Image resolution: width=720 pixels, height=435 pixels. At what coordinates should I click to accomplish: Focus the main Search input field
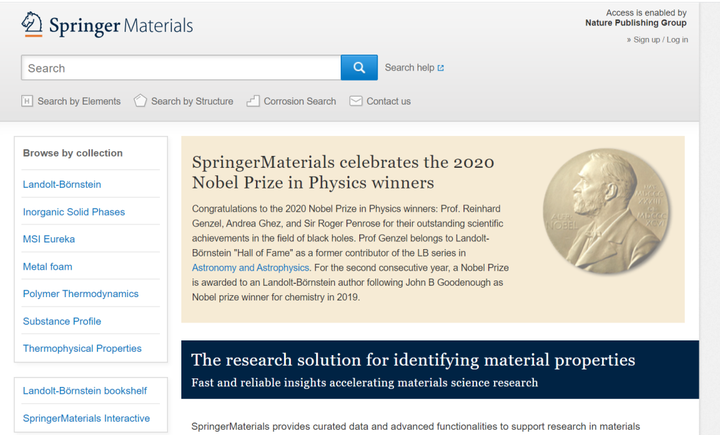(180, 68)
